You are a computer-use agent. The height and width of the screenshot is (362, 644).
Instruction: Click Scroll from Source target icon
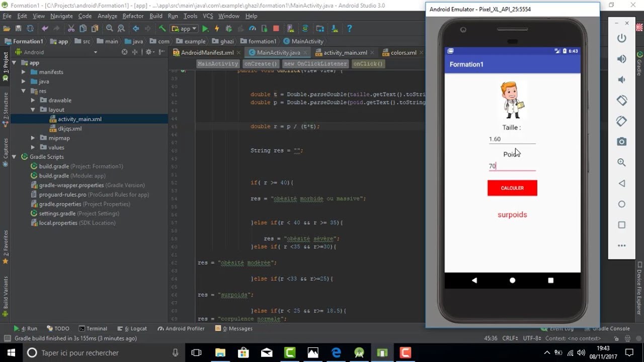tap(125, 52)
